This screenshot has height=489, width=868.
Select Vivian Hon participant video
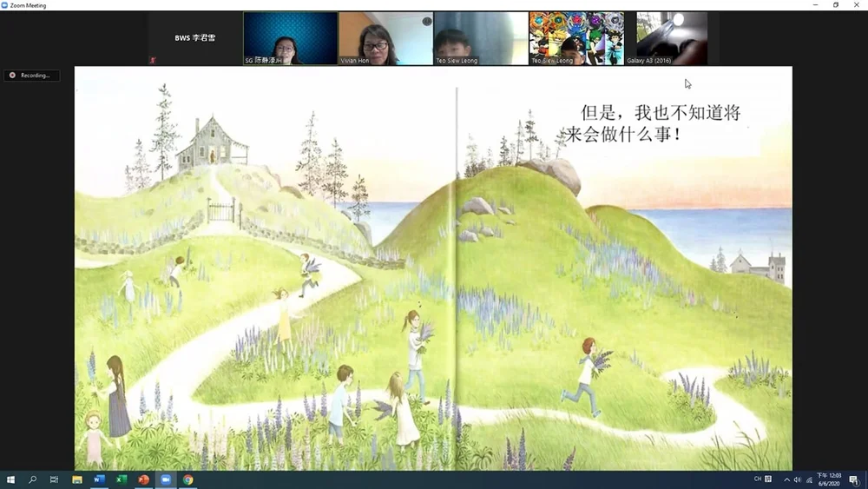tap(386, 38)
